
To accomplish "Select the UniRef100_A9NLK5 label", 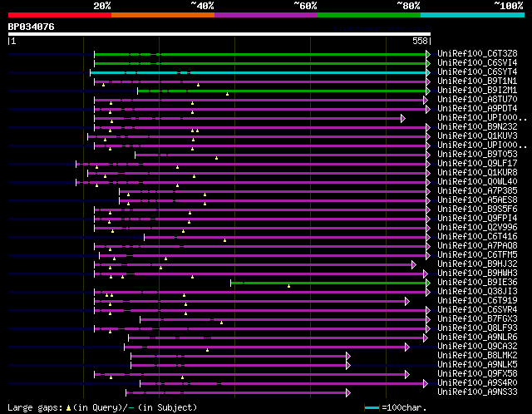I will (477, 365).
